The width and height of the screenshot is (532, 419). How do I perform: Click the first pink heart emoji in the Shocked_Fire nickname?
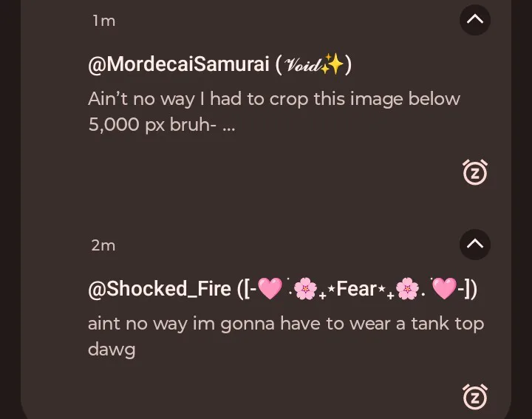pos(270,289)
